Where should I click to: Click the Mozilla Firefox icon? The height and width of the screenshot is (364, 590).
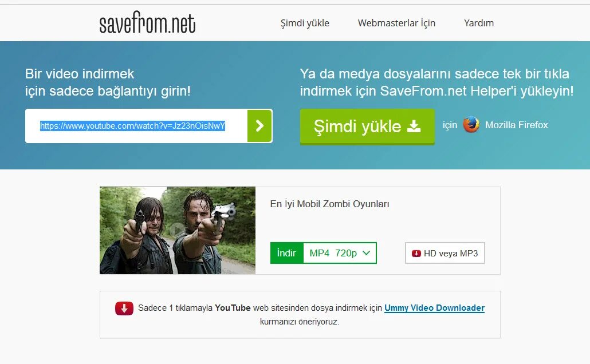pos(471,125)
